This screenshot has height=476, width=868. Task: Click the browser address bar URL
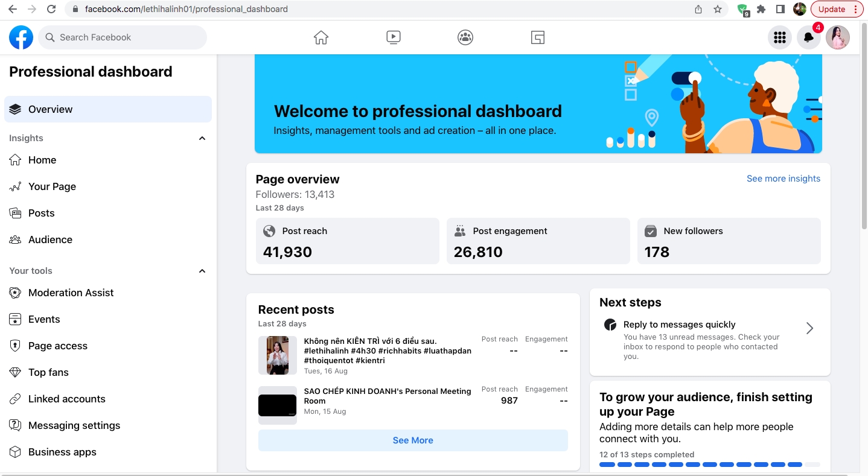187,9
